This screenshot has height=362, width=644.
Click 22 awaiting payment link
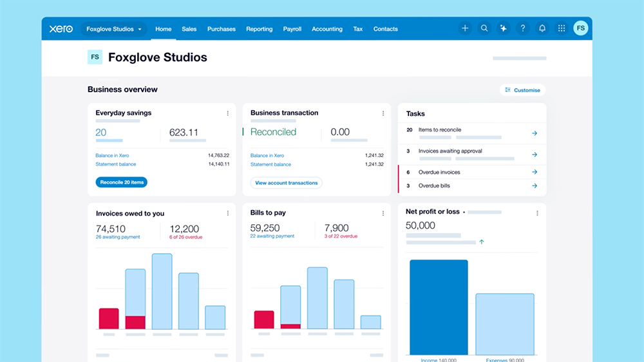coord(272,236)
